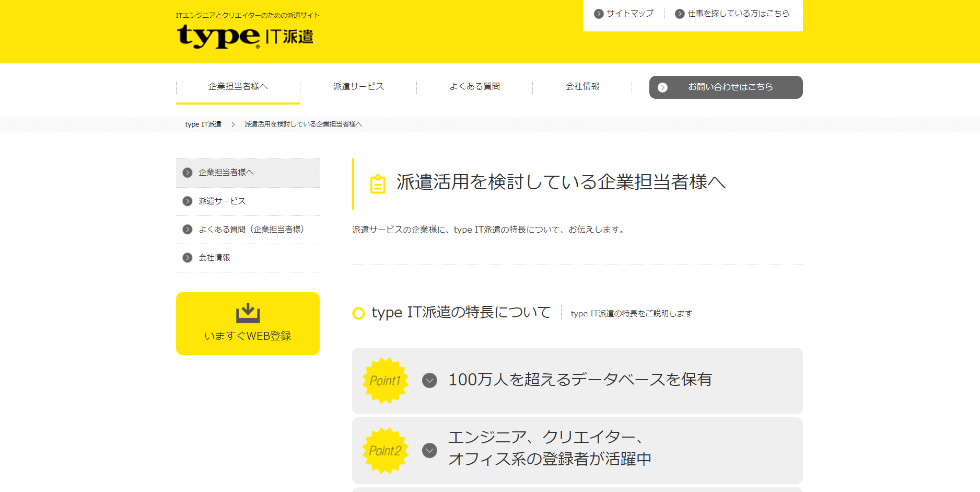Click the type IT派遣 logo
Screen dimensions: 980x492
pyautogui.click(x=244, y=36)
